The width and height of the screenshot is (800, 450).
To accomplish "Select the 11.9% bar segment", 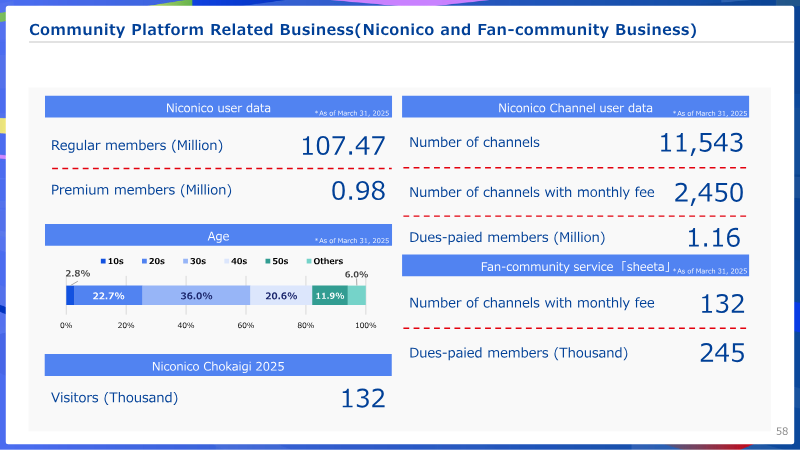I will click(330, 295).
